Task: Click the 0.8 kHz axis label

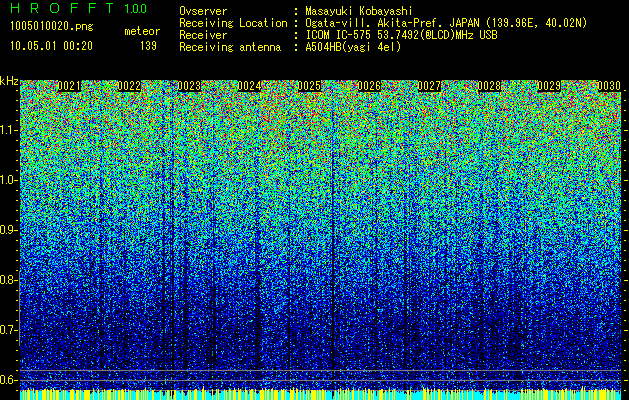Action: pos(8,280)
